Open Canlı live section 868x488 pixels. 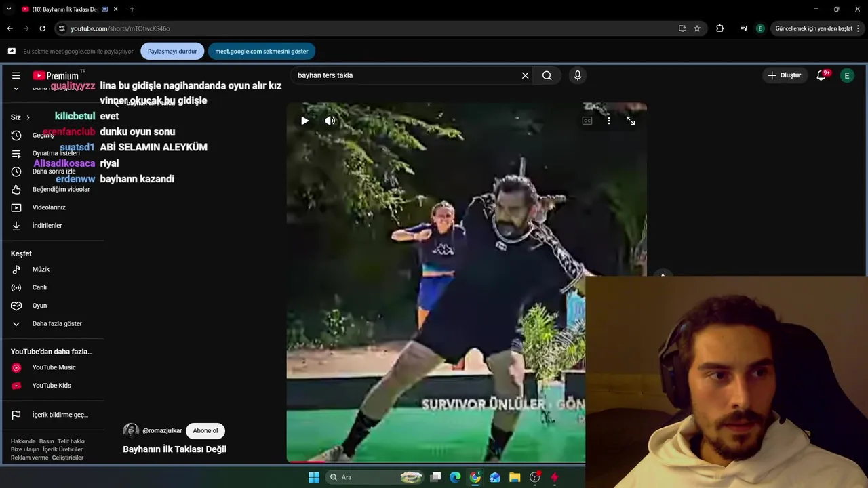pyautogui.click(x=39, y=287)
